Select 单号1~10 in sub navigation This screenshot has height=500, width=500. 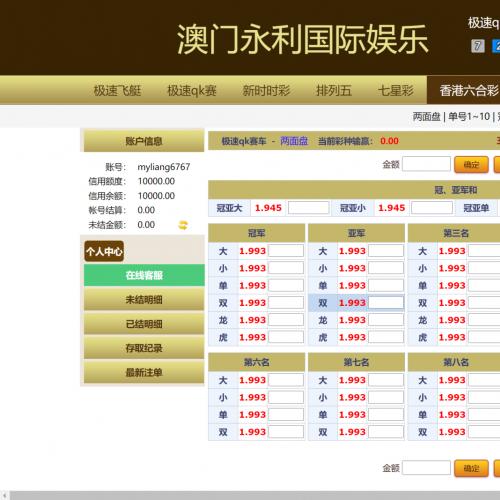pos(469,116)
